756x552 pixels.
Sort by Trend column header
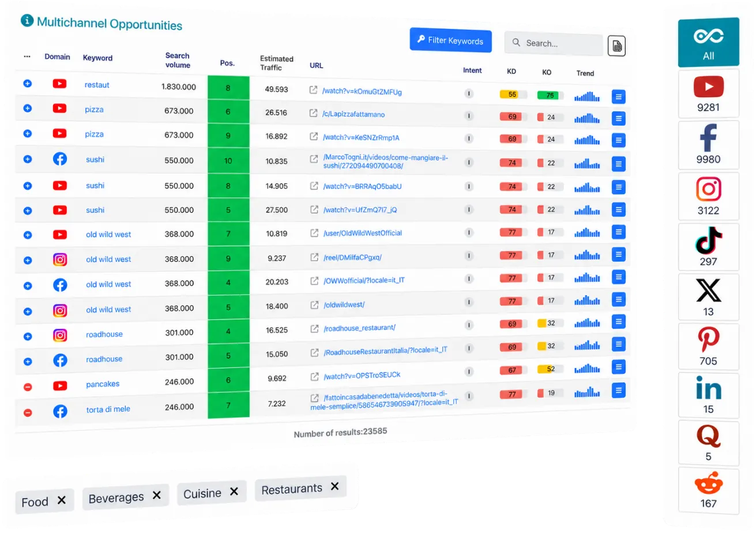click(585, 73)
